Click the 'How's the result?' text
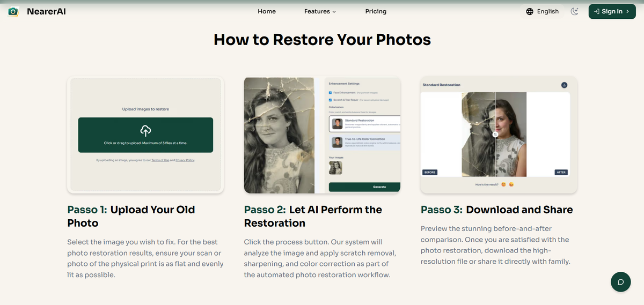644x305 pixels. (486, 185)
